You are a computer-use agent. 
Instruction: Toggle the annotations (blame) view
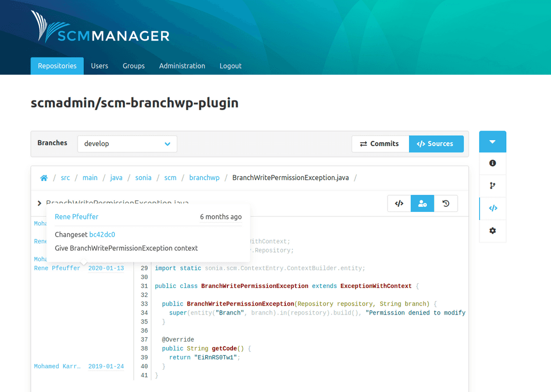click(422, 203)
